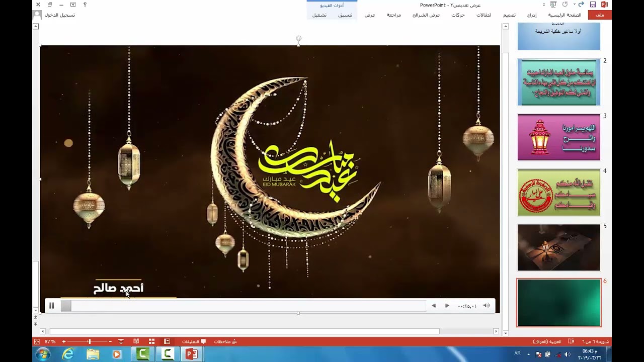Screen dimensions: 644x362
Task: Pause the video with the pause button
Action: click(51, 306)
